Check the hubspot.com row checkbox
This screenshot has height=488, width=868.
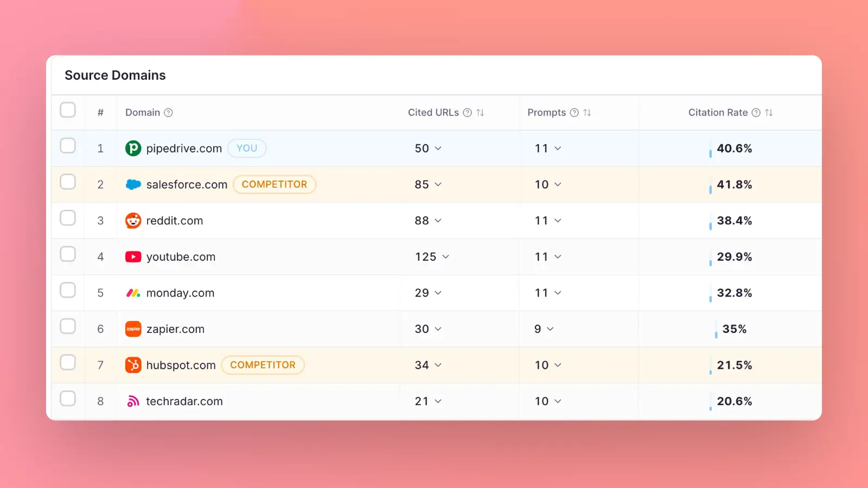coord(68,362)
